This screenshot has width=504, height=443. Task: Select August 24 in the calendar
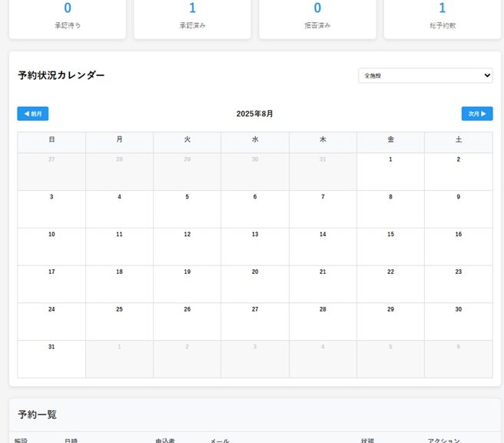pos(51,321)
